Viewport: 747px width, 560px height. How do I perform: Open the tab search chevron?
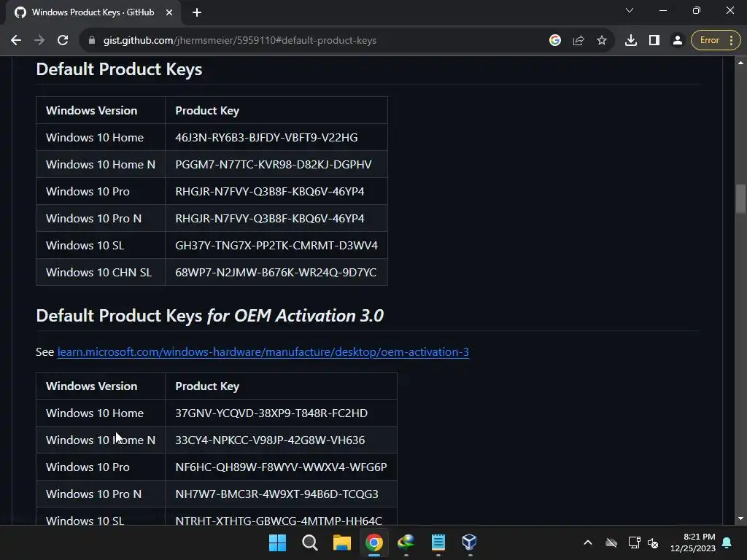[x=630, y=10]
